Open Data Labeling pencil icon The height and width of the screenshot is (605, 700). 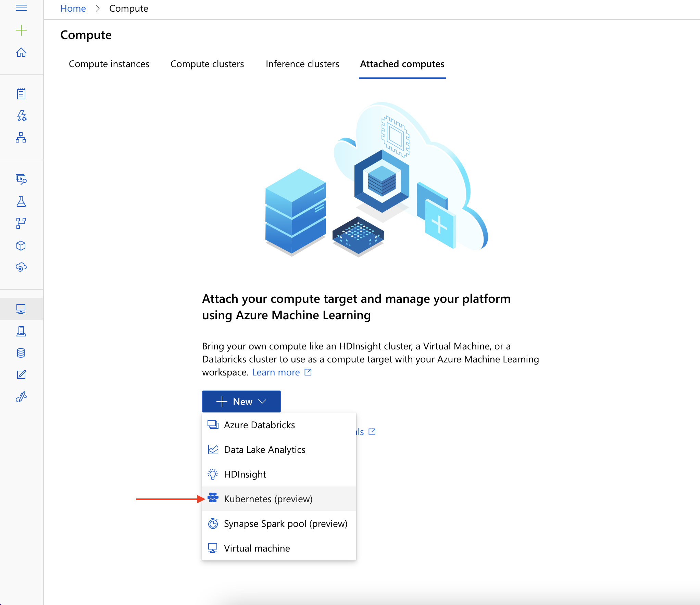pos(21,374)
